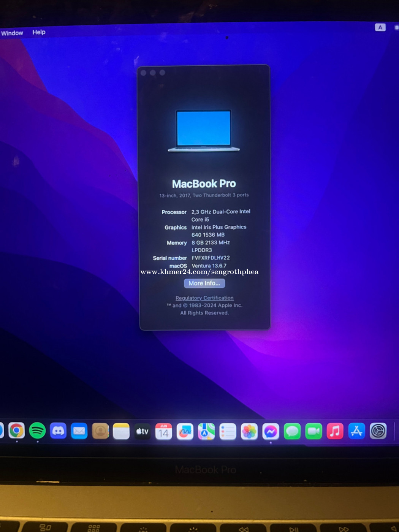Open the Notes app icon

[x=121, y=431]
